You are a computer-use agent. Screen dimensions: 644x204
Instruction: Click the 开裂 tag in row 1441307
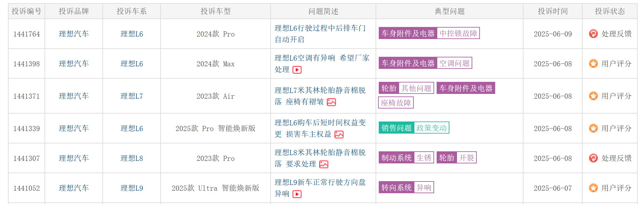tap(467, 158)
